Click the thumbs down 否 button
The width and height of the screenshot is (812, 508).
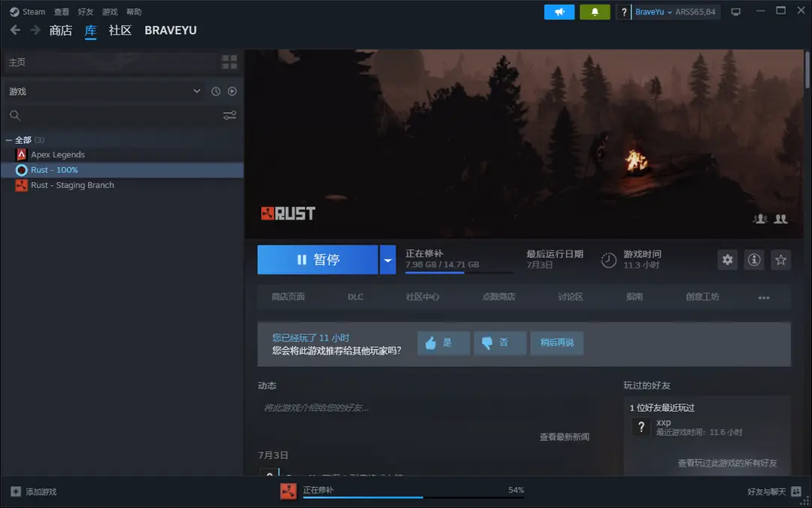pyautogui.click(x=500, y=343)
